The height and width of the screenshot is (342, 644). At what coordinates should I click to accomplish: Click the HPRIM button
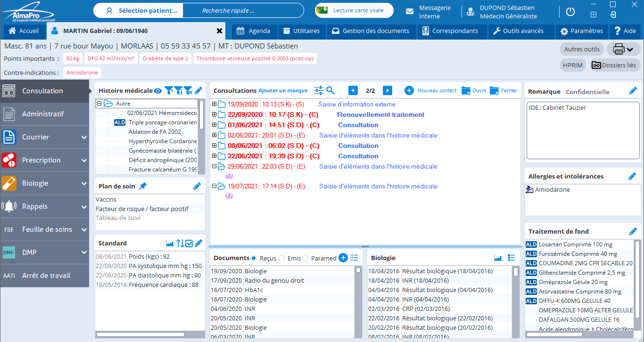573,65
